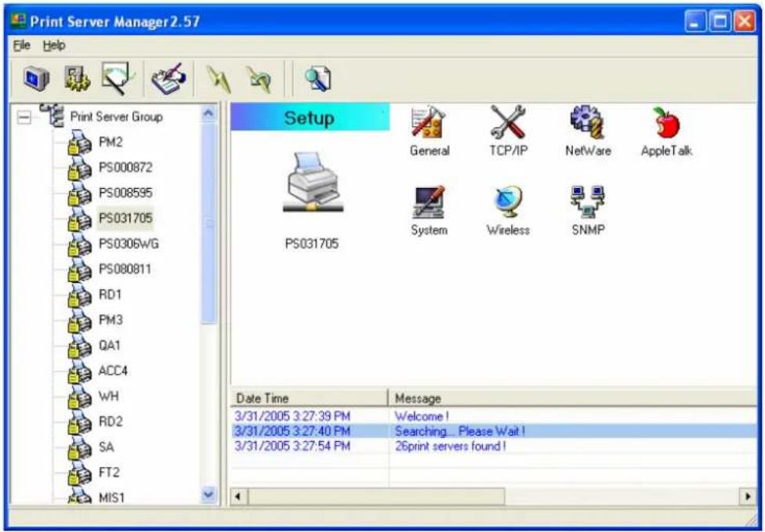The image size is (765, 532).
Task: Open NetWare setup settings
Action: pyautogui.click(x=588, y=131)
